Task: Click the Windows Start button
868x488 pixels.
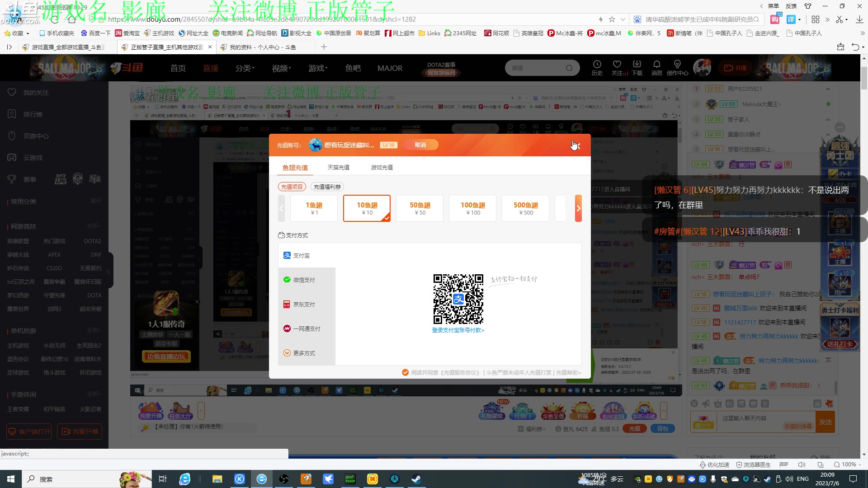Action: (x=11, y=479)
